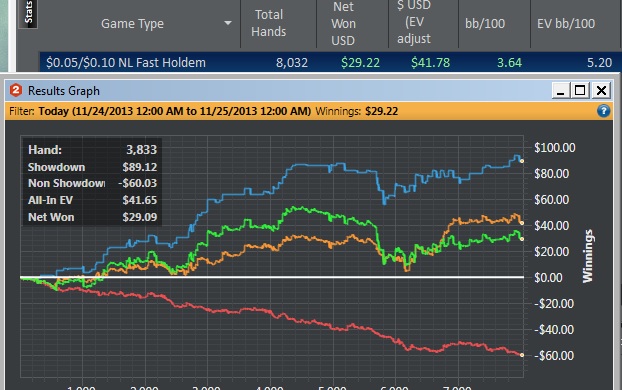Click the EV bb/100 column header
622x390 pixels.
[566, 24]
